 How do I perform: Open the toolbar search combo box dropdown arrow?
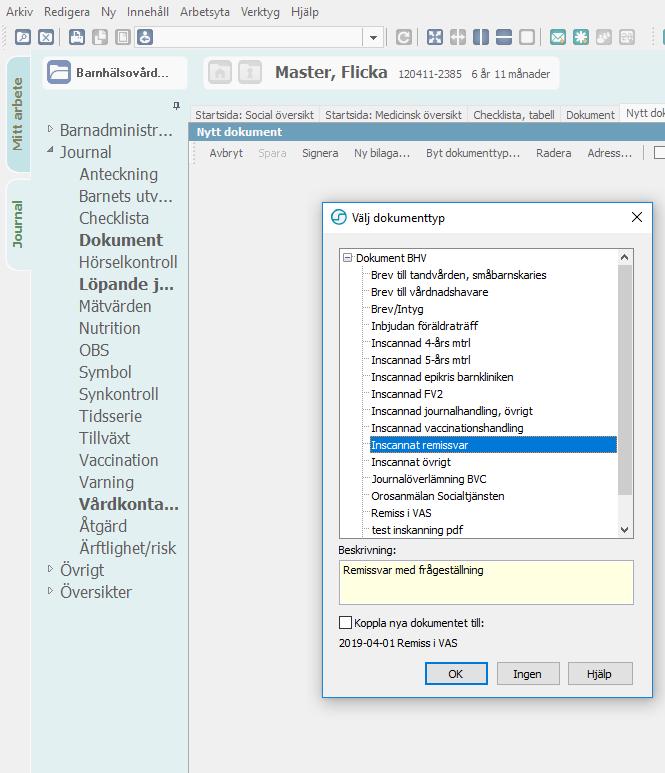pos(373,37)
